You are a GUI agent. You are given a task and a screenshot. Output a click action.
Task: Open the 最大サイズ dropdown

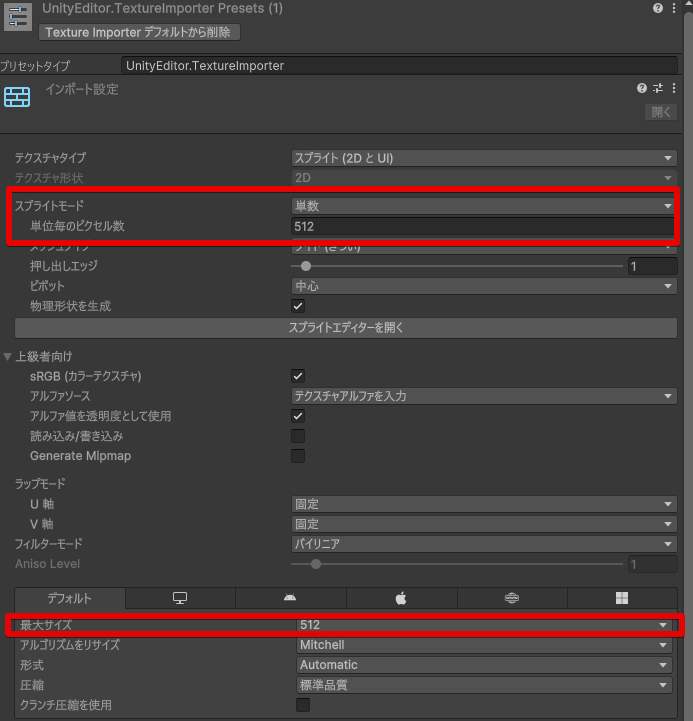click(484, 625)
